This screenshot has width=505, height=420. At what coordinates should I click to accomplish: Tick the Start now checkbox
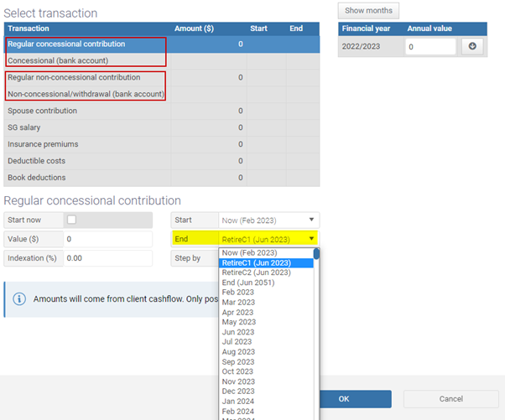71,220
